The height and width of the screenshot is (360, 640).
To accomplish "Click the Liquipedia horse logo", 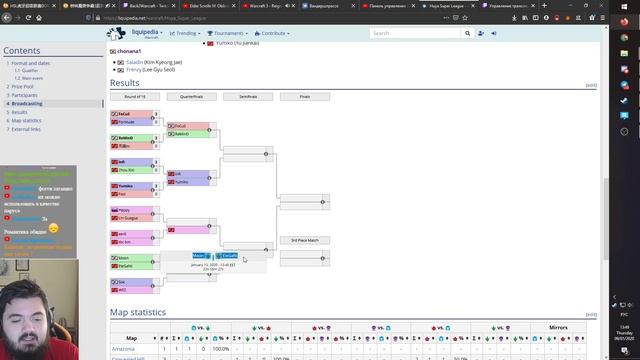I will [x=116, y=33].
